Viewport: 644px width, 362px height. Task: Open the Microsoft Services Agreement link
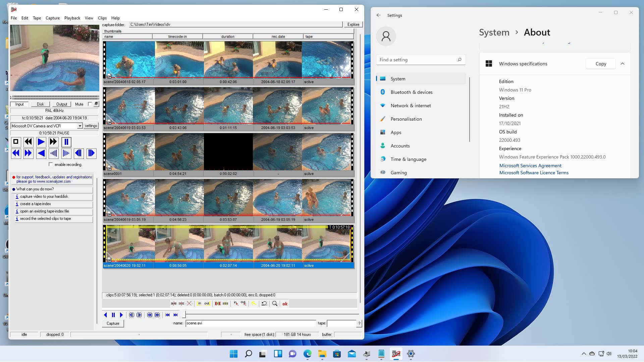click(530, 165)
